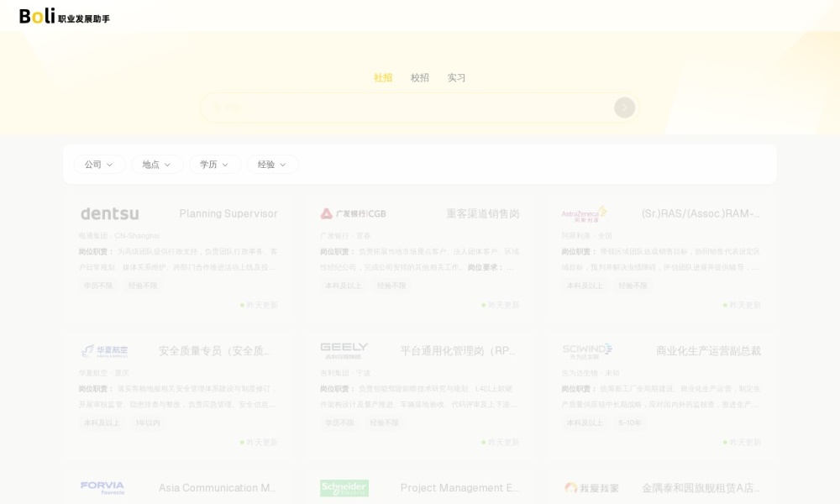Click the Schneider Electric logo
Screen dimensions: 840x504
[344, 488]
